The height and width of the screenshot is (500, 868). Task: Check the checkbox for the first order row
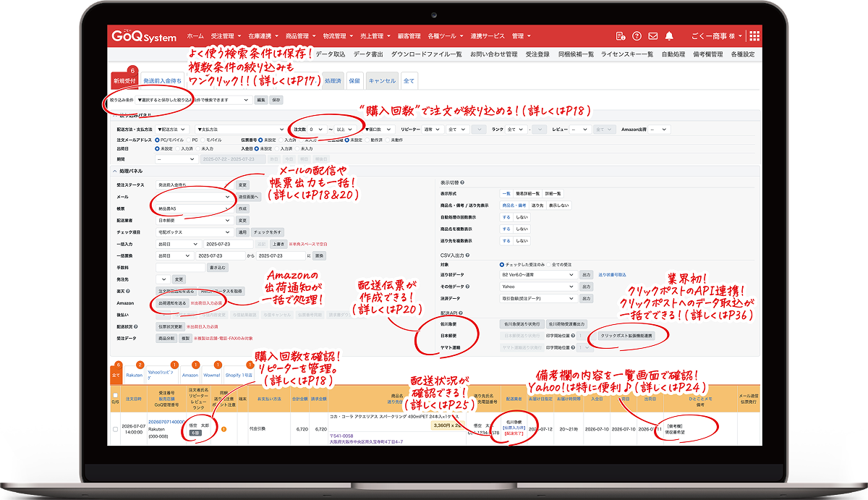pyautogui.click(x=116, y=429)
